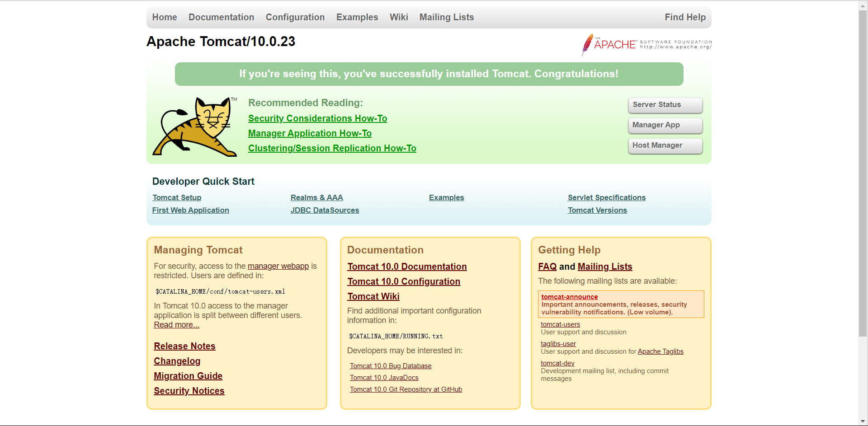Open the Migration Guide link
868x426 pixels.
coord(188,376)
